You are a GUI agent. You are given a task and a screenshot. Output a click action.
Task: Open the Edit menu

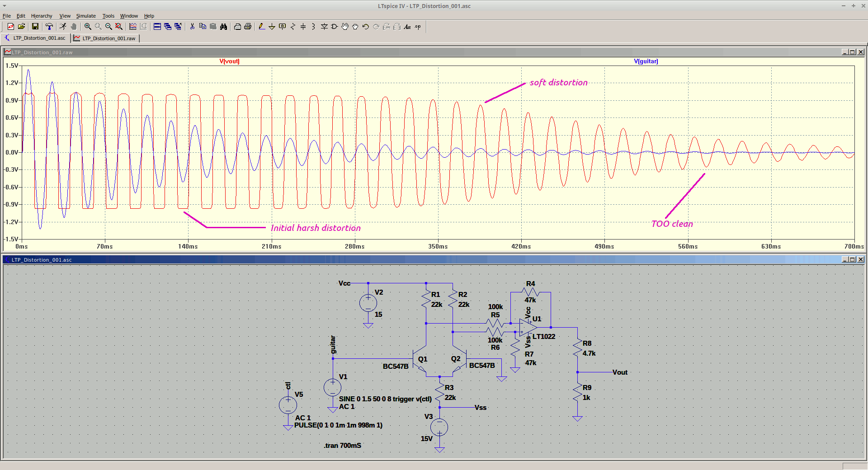click(21, 16)
